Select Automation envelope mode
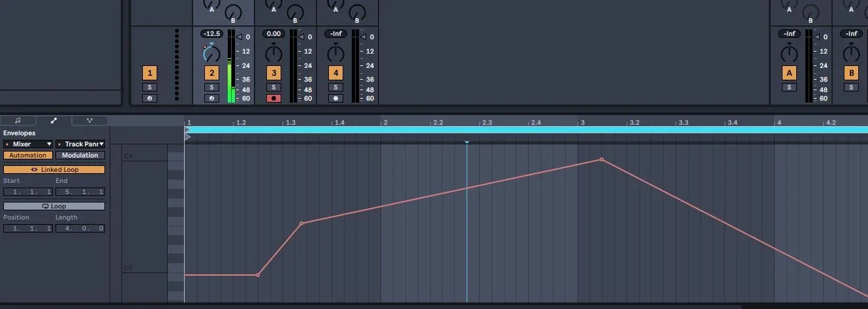 pyautogui.click(x=28, y=155)
